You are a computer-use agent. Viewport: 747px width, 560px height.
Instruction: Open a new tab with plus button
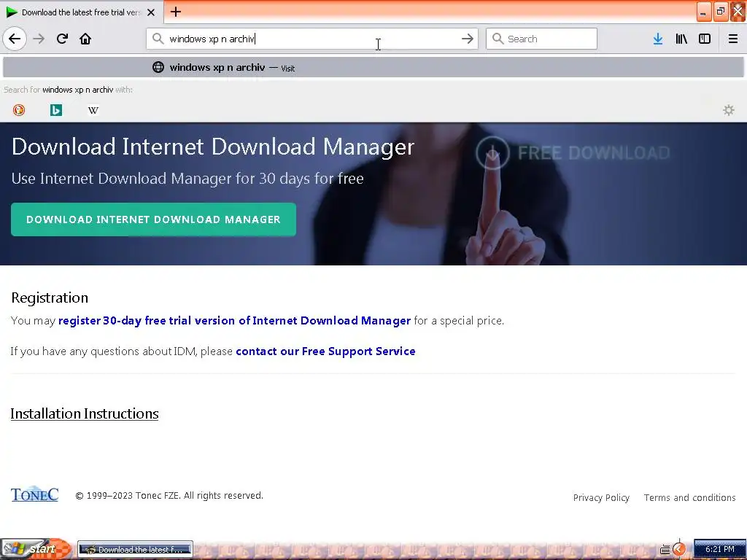tap(175, 12)
